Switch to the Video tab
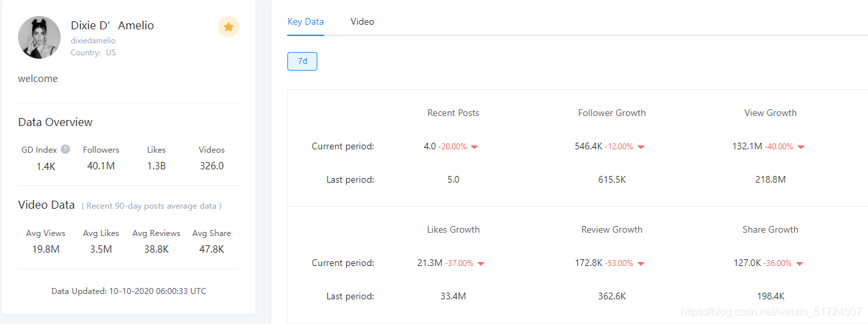 (x=362, y=21)
